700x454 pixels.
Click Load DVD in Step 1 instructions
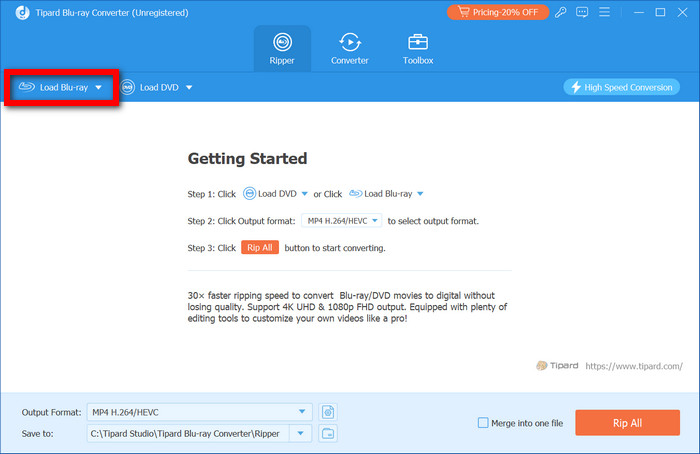[x=275, y=194]
